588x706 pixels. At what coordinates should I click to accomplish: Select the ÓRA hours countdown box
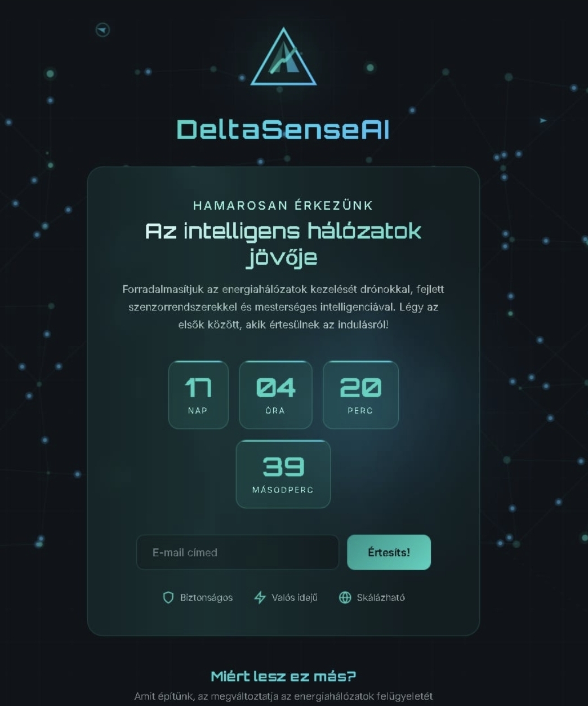click(275, 395)
